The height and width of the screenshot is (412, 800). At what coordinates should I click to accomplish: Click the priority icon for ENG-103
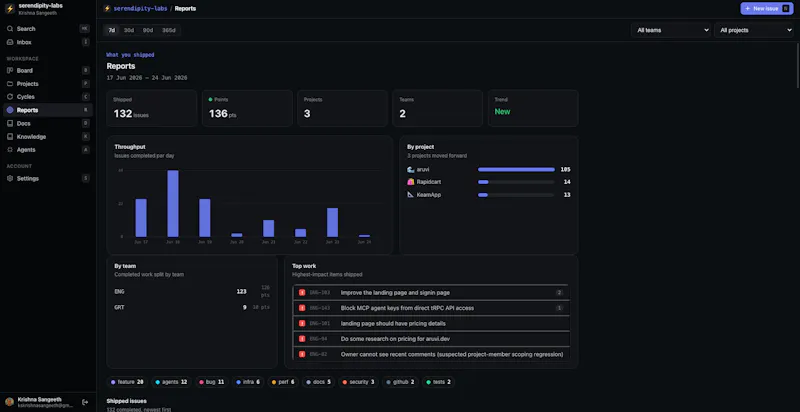[302, 293]
